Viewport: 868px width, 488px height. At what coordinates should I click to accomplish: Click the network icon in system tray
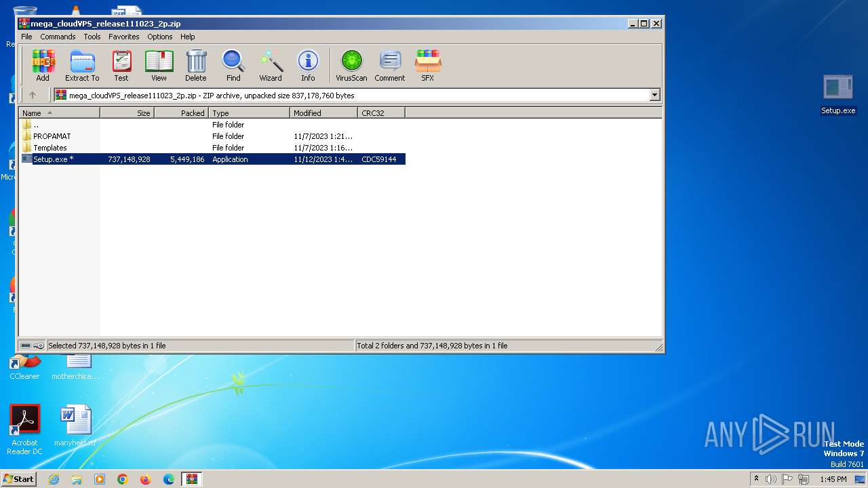[x=804, y=479]
